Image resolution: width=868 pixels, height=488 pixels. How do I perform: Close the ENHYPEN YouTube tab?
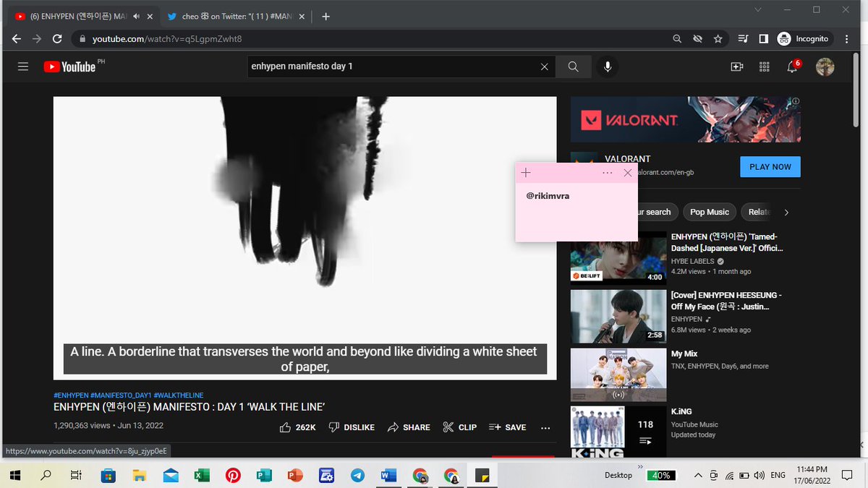(x=150, y=17)
